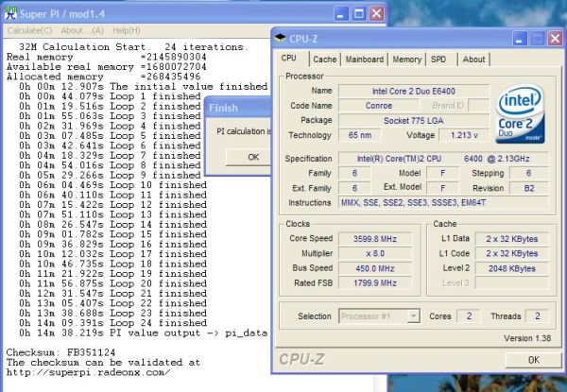The image size is (567, 392).
Task: Click the OK button in CPU-Z
Action: (x=533, y=360)
